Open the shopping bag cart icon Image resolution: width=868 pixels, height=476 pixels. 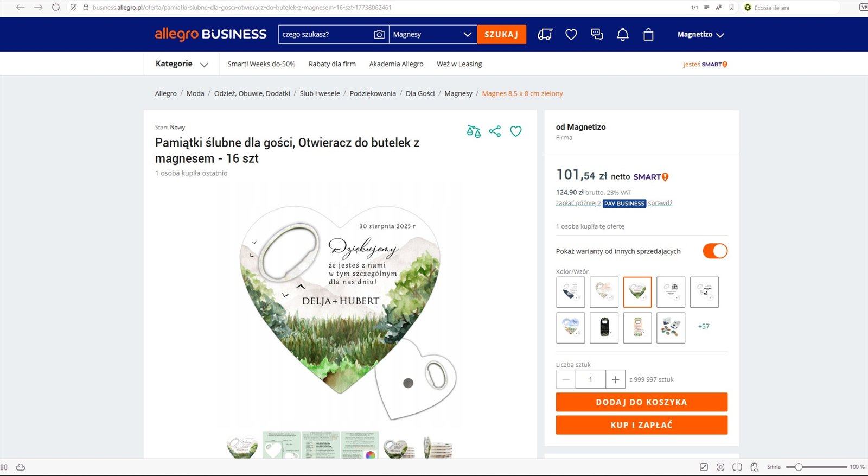point(648,34)
